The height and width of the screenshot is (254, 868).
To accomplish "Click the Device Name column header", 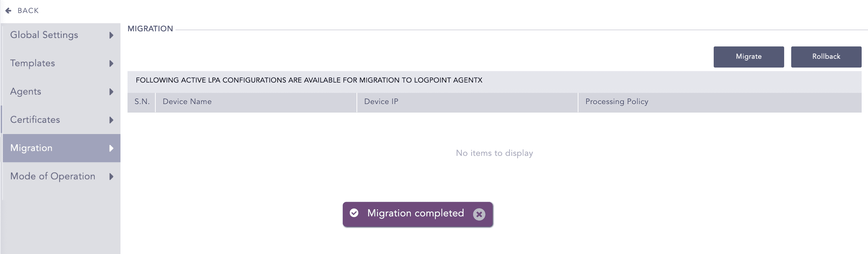I will tap(187, 102).
